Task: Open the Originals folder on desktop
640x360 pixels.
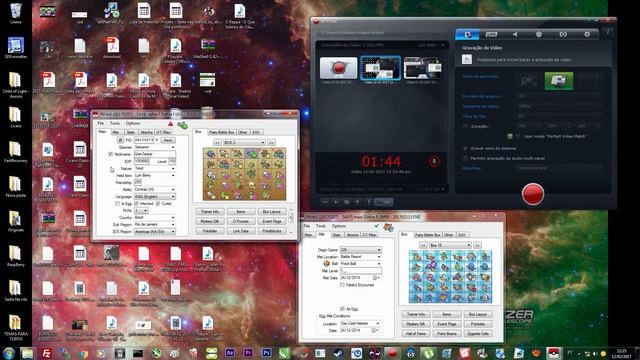Action: (16, 221)
